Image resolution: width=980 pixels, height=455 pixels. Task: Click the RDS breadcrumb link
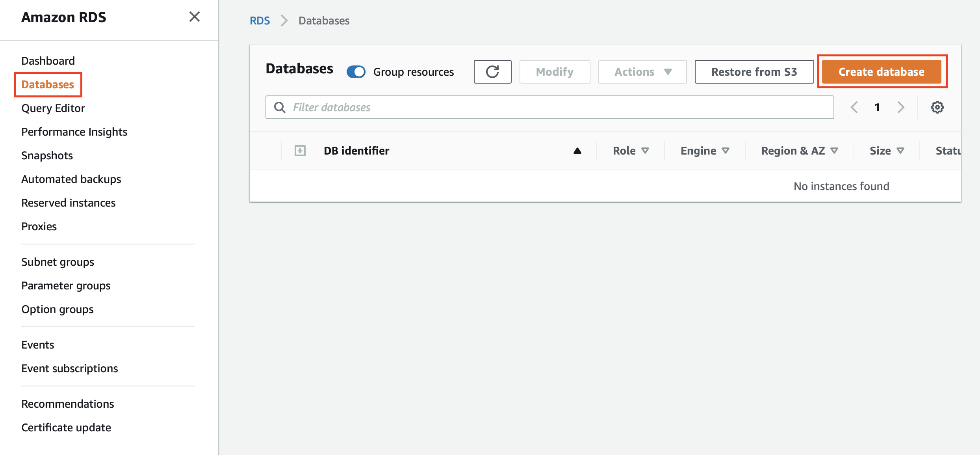coord(260,21)
